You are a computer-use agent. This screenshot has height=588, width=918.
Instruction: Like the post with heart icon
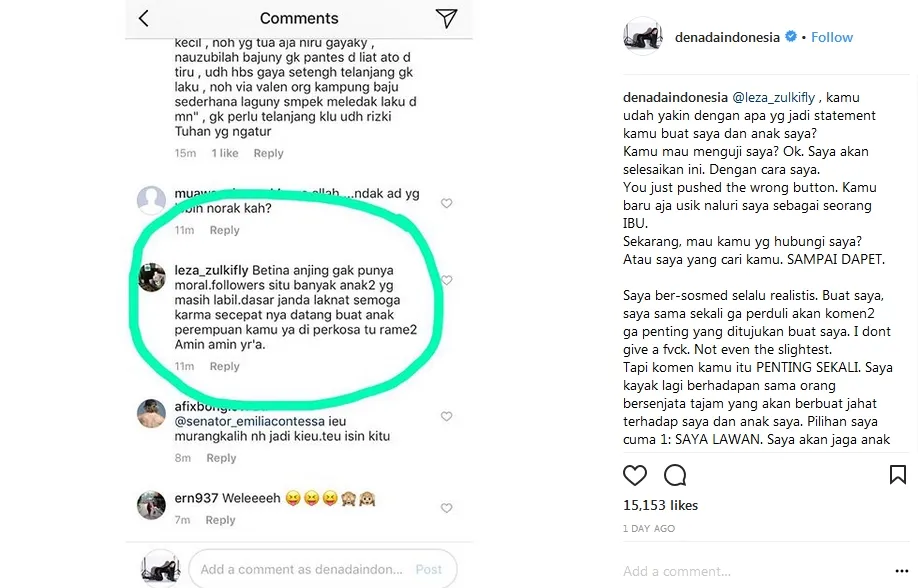pos(635,475)
